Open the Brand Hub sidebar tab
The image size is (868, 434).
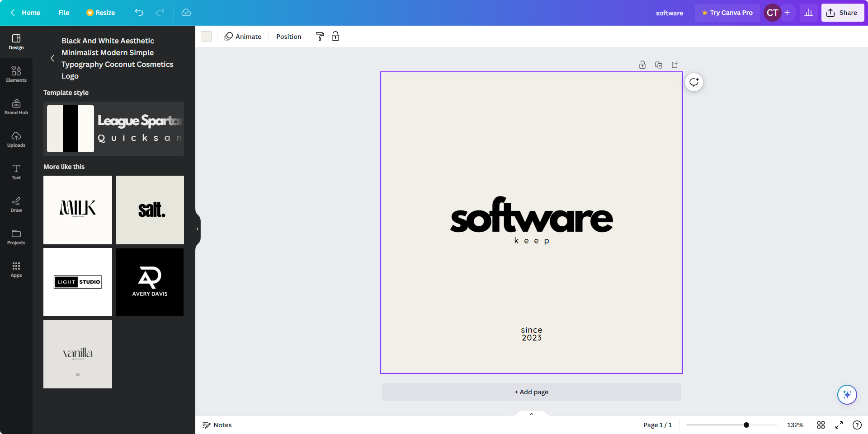[x=16, y=107]
